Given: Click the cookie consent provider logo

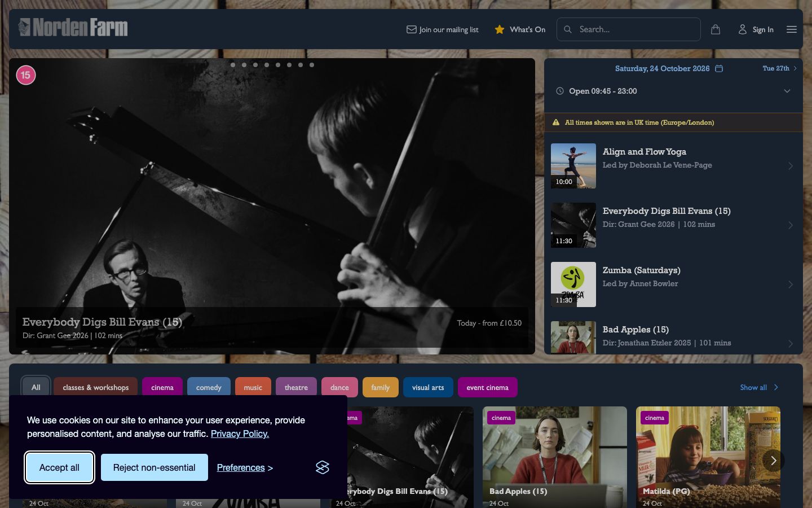Looking at the screenshot, I should pos(323,467).
